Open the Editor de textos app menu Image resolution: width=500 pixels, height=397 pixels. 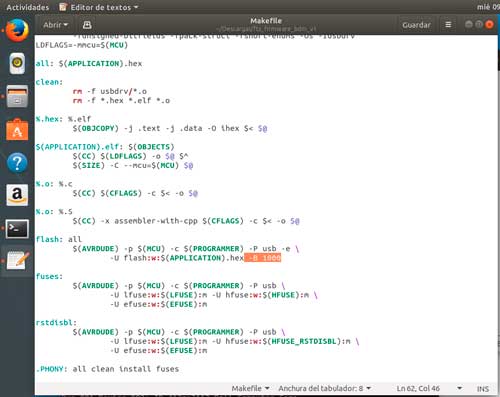click(x=99, y=7)
